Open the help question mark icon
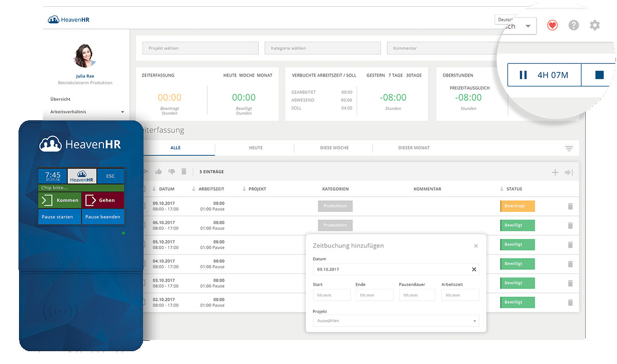The width and height of the screenshot is (617, 364). [573, 25]
